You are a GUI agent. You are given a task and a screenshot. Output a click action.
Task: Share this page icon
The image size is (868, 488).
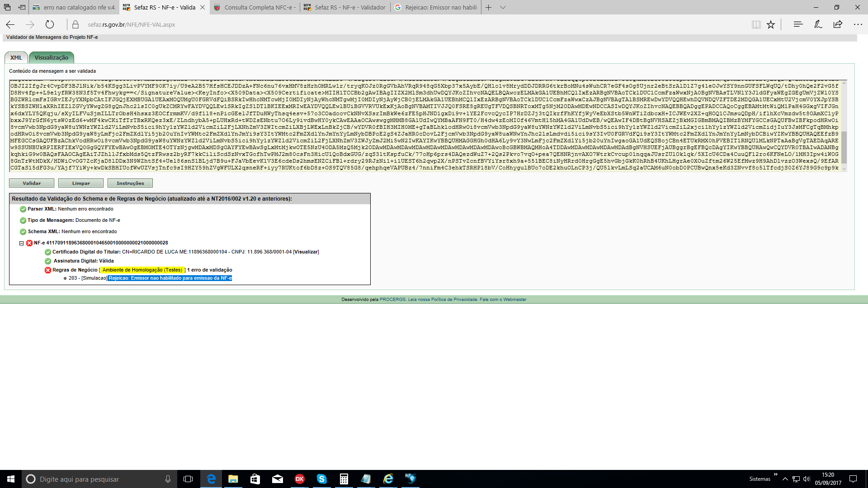coord(838,24)
